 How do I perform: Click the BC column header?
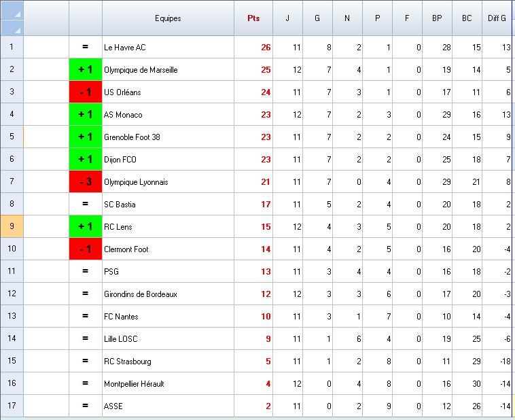467,18
